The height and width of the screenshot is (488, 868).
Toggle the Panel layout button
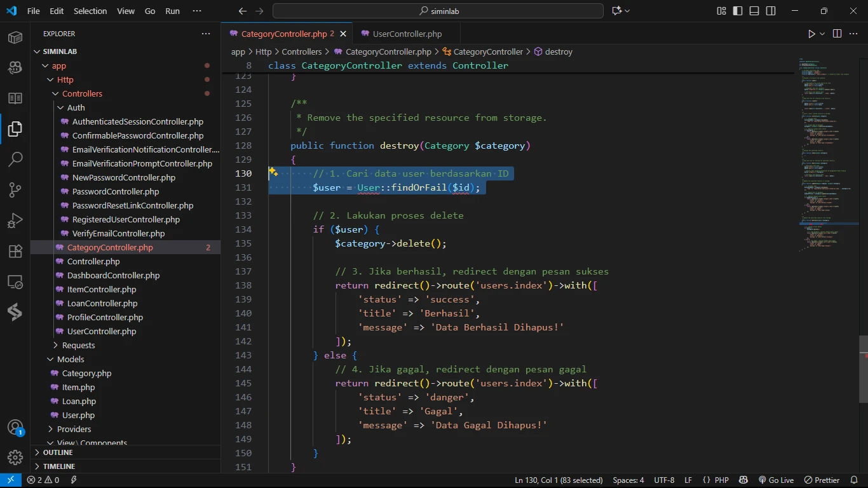click(754, 11)
